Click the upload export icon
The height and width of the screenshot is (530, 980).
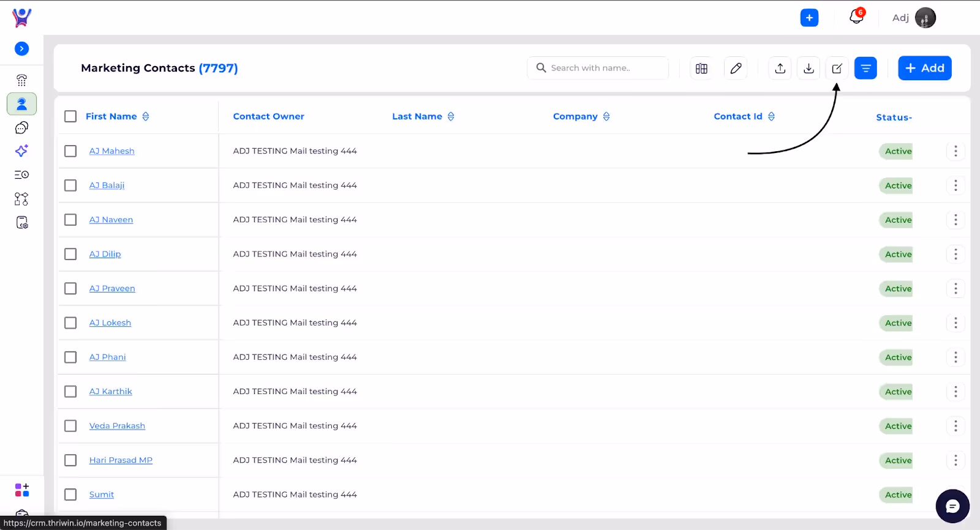(780, 68)
